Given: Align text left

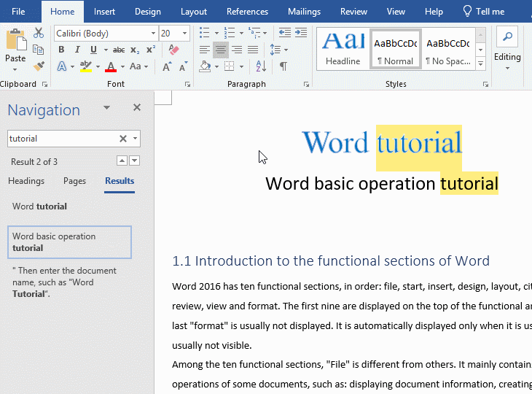Looking at the screenshot, I should [x=204, y=50].
